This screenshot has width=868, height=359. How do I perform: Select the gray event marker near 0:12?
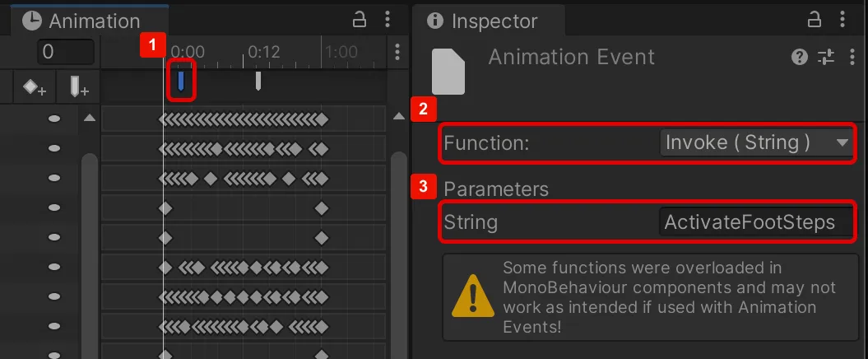point(258,81)
